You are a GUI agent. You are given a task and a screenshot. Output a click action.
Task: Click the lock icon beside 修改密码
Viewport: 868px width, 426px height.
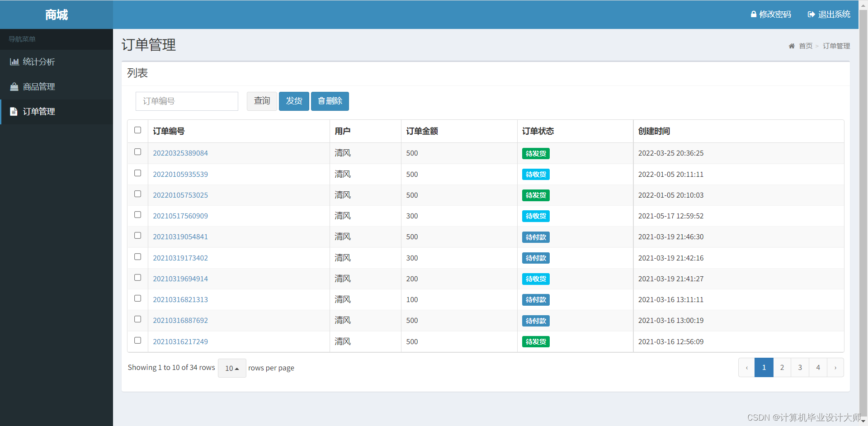(753, 14)
